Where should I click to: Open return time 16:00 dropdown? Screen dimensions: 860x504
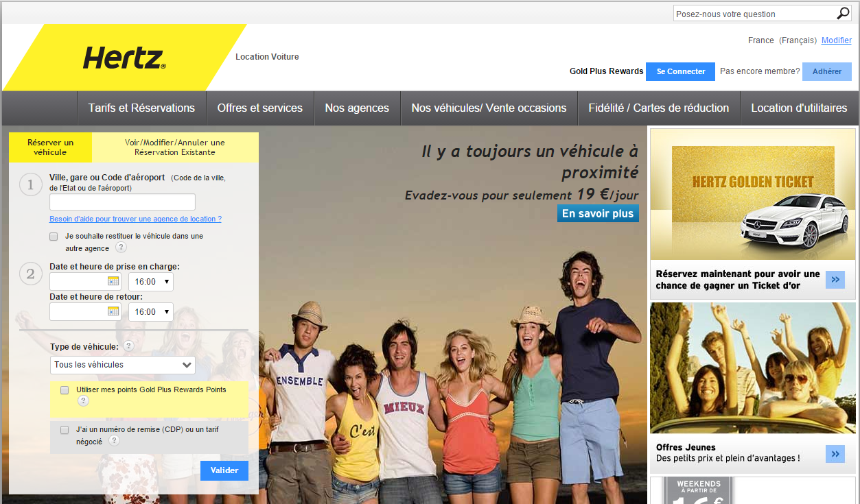[151, 312]
